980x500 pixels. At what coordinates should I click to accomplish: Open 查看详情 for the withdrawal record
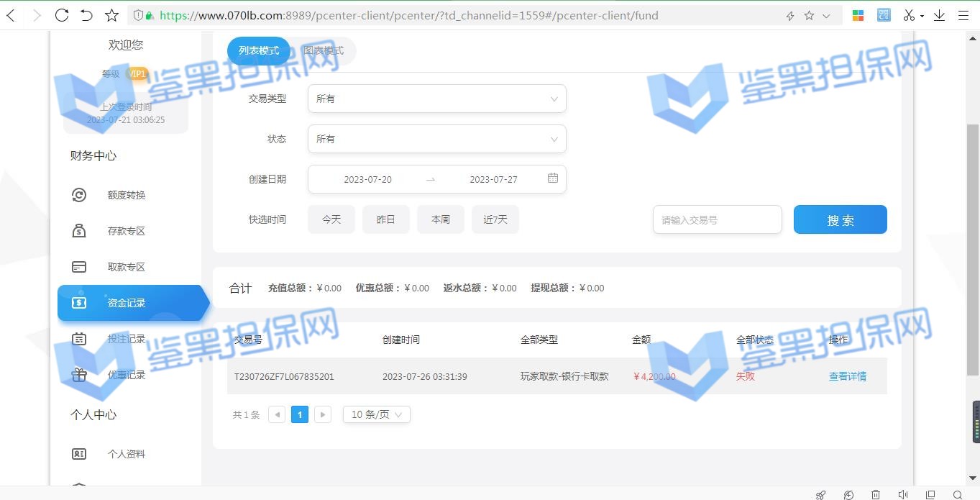pos(847,376)
